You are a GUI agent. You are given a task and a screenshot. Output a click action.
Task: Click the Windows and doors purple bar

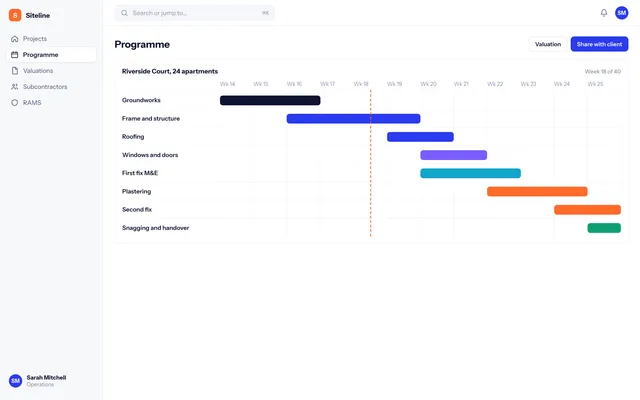click(453, 155)
